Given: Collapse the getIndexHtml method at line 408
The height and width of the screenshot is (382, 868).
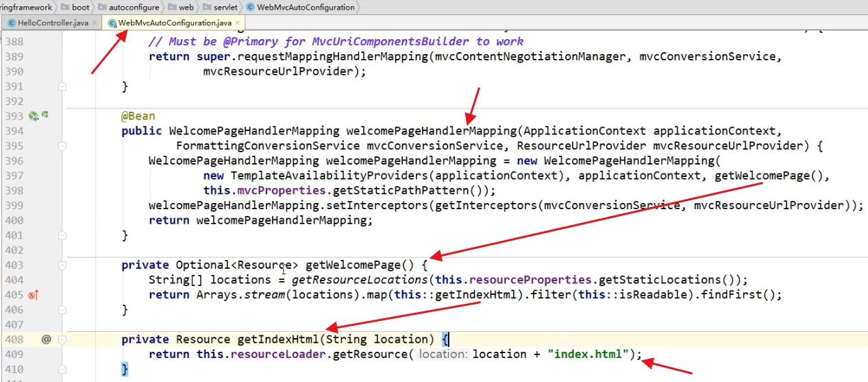Looking at the screenshot, I should tap(62, 339).
